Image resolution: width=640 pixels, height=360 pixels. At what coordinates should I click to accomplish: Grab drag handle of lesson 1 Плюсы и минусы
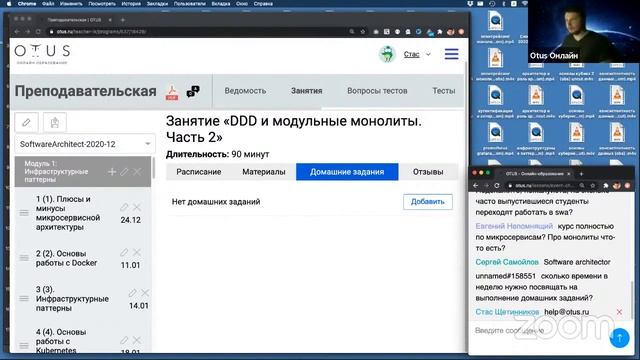(24, 213)
